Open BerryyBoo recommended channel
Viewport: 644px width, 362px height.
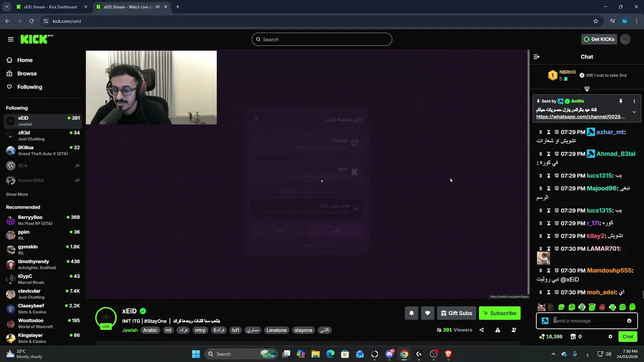pos(43,220)
